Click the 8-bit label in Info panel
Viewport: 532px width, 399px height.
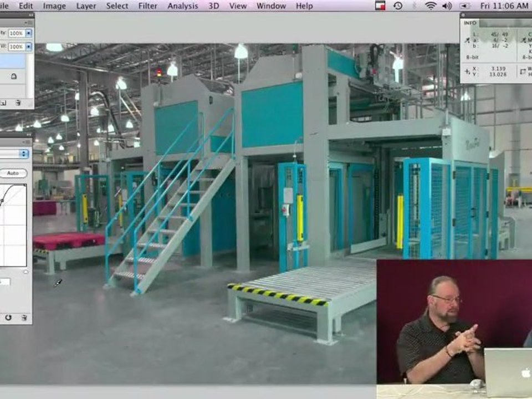[472, 57]
